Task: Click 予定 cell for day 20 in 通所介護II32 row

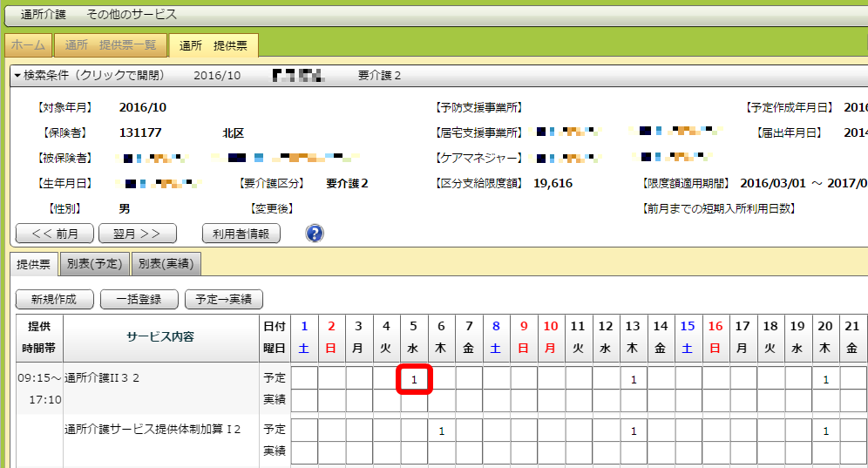Action: (825, 379)
